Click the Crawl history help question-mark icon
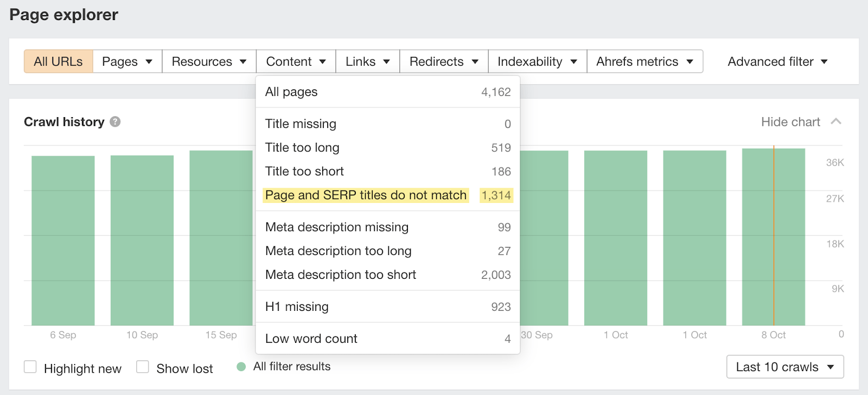868x395 pixels. coord(115,122)
